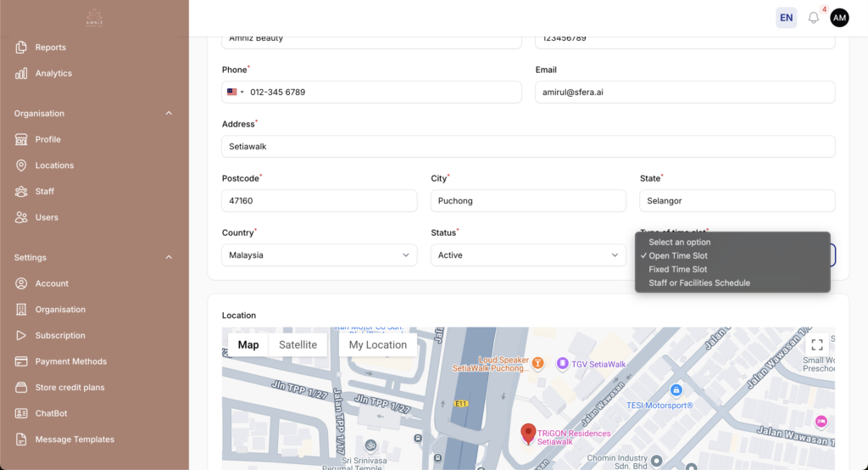The image size is (868, 470).
Task: Click the notification bell icon
Action: click(x=814, y=18)
